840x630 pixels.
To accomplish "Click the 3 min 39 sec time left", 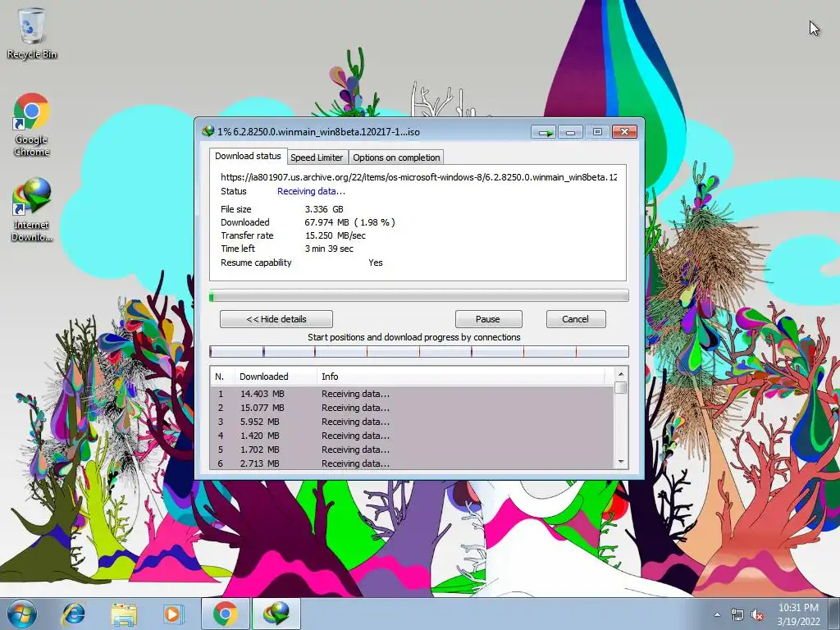I will [x=329, y=249].
